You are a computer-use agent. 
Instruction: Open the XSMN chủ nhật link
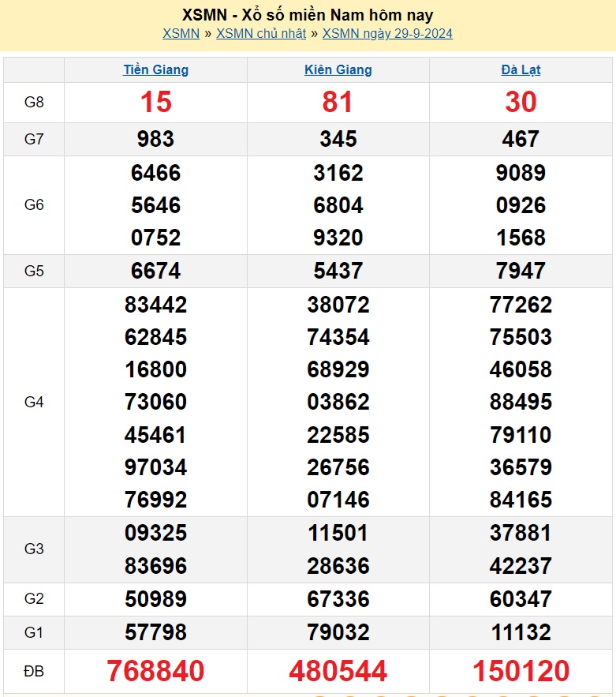click(260, 33)
